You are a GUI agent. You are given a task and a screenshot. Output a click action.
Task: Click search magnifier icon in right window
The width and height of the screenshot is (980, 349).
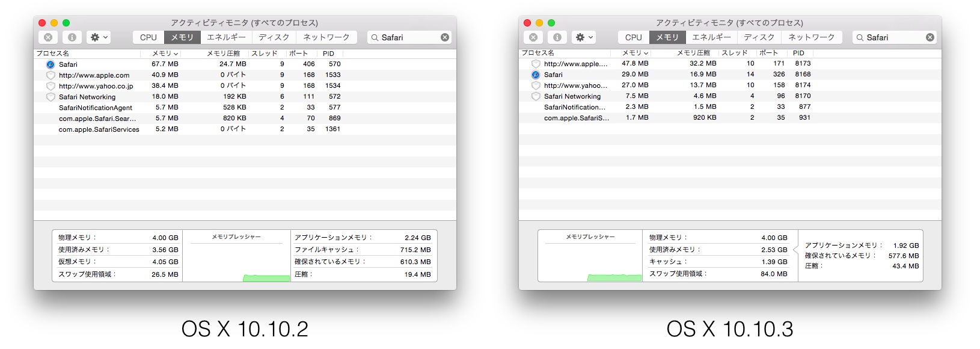pos(860,37)
